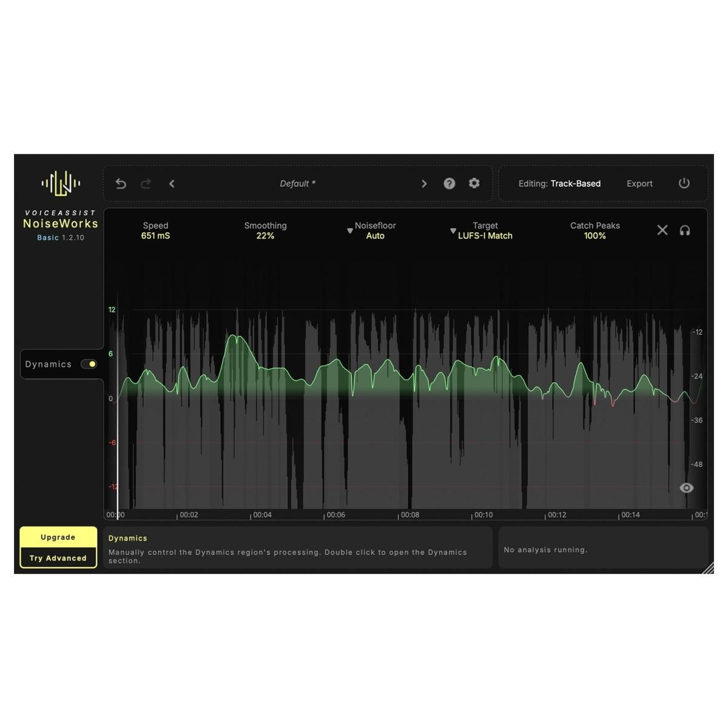Viewport: 728px width, 728px height.
Task: Click the green 12 gain scale label
Action: pos(112,310)
